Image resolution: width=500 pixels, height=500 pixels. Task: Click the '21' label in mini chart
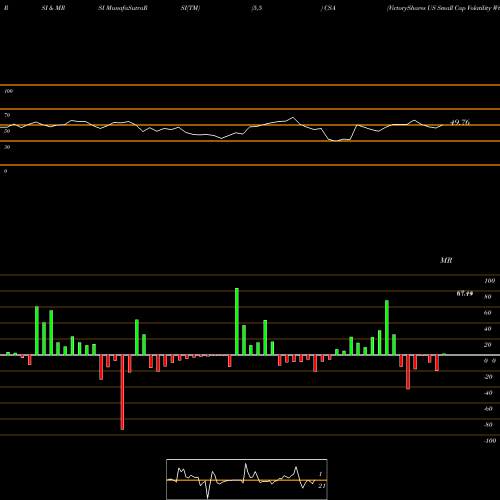point(322,486)
